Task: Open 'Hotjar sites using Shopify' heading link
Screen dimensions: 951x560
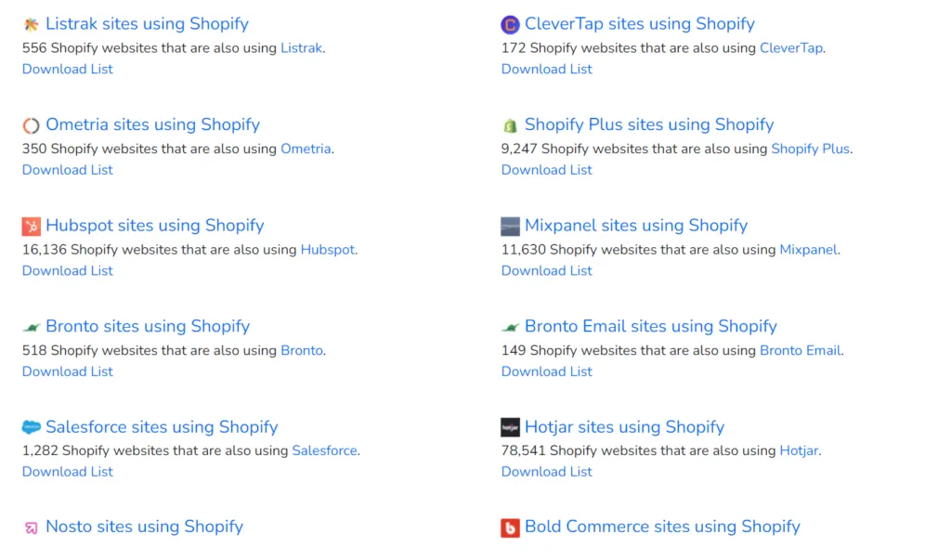Action: click(x=624, y=427)
